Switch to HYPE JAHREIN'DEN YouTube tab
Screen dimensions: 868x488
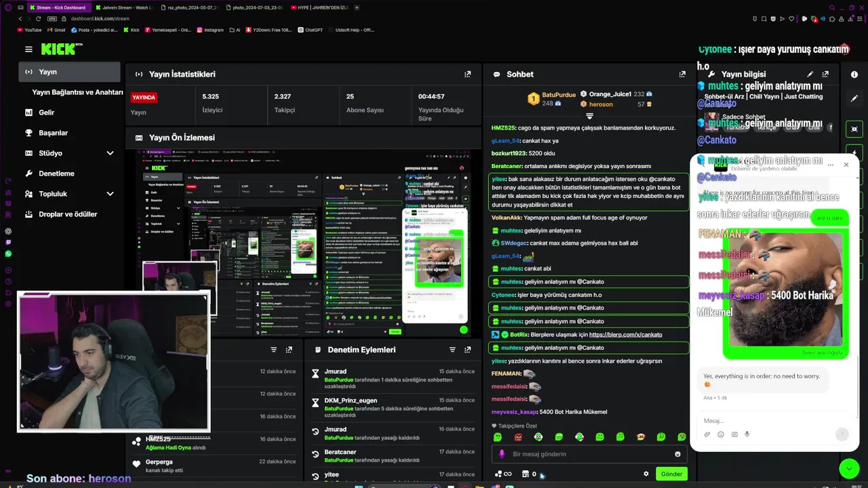pos(319,7)
